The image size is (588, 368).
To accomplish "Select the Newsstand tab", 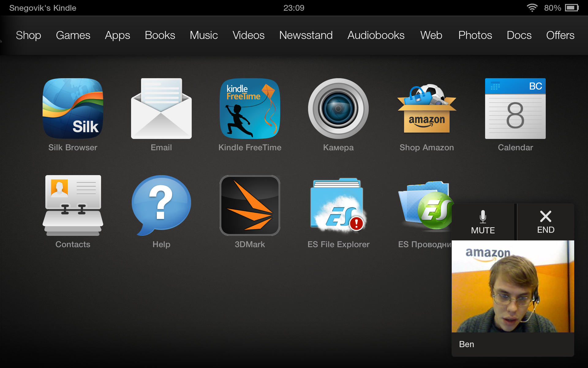I will [306, 35].
